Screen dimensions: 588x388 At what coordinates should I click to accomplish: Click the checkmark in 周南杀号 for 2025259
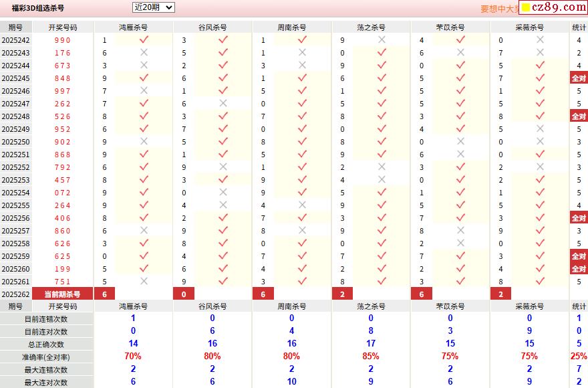(x=302, y=256)
